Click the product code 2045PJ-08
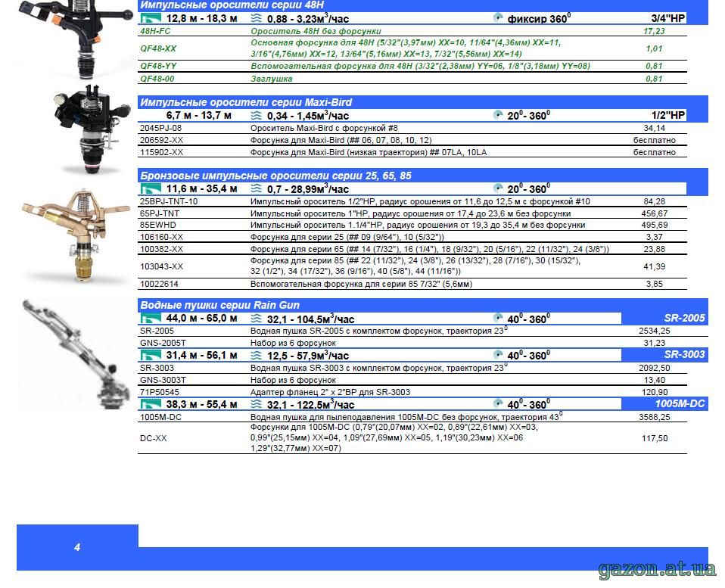 click(161, 128)
